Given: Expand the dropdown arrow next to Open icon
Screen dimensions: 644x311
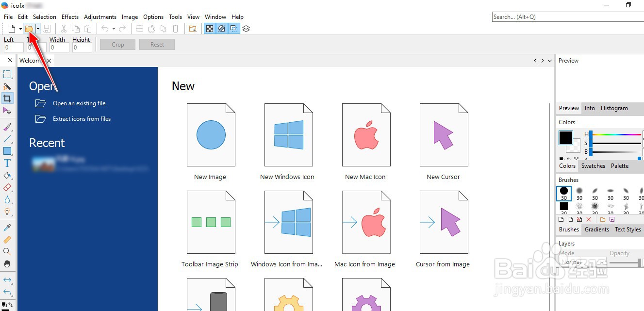Looking at the screenshot, I should point(38,29).
